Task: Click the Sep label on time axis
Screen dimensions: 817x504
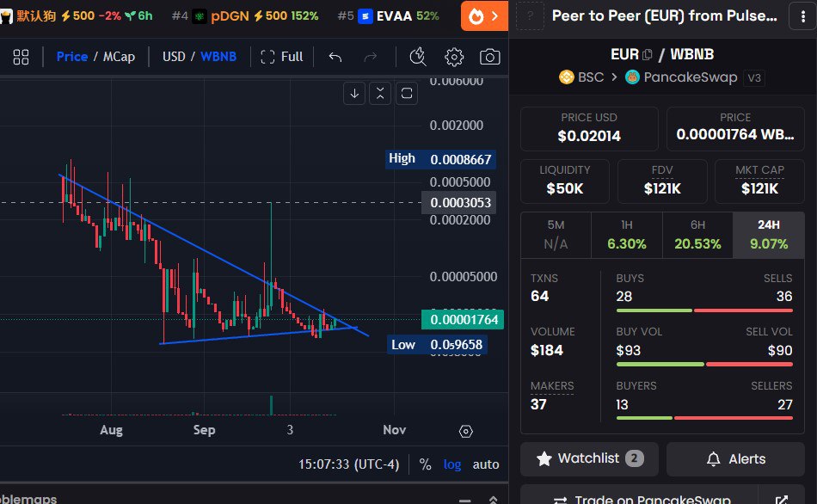Action: point(205,430)
